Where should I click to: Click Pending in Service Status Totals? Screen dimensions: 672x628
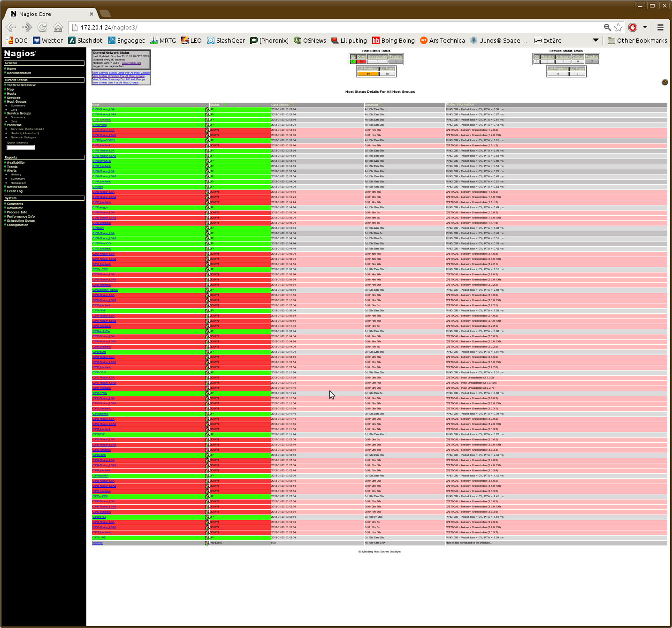(592, 57)
